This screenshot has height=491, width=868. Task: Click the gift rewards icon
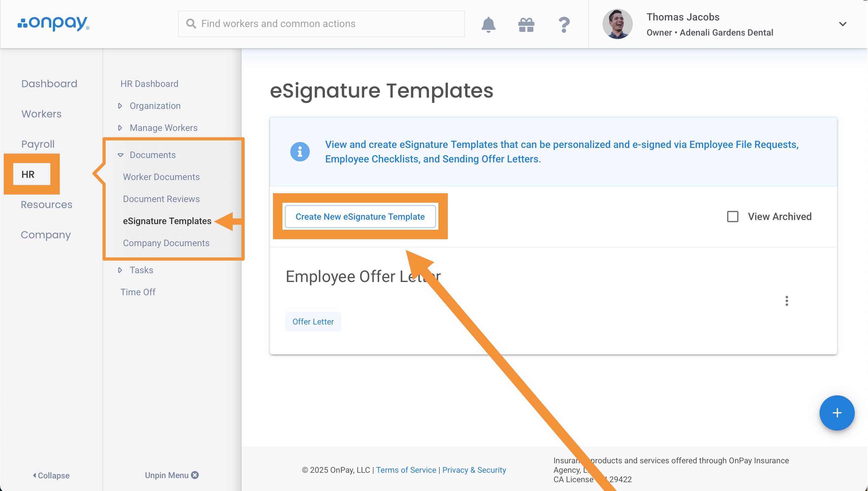click(x=526, y=25)
